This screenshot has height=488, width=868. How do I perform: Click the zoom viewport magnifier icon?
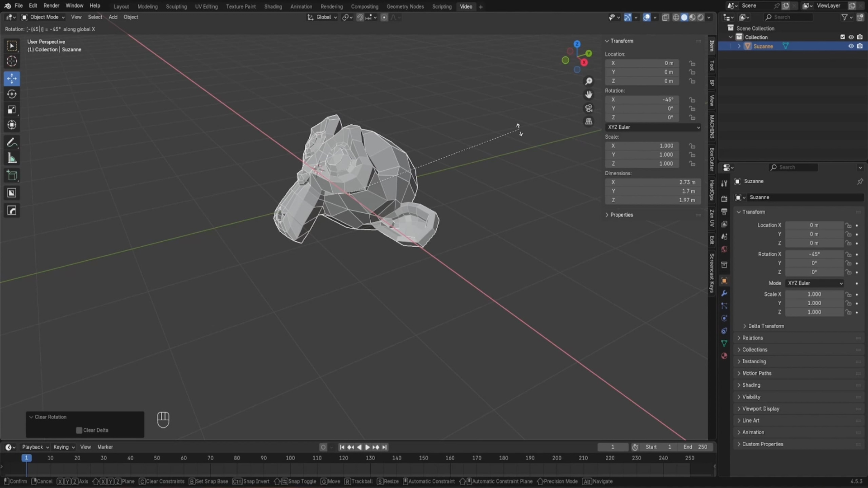pyautogui.click(x=589, y=81)
